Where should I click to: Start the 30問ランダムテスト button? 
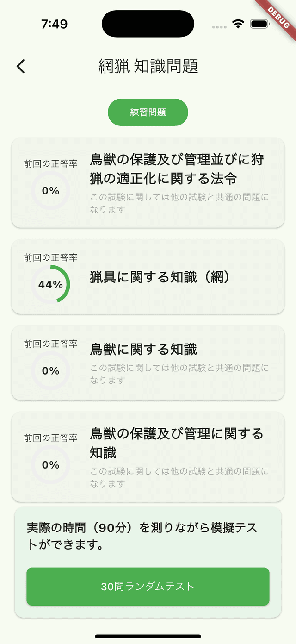point(148,587)
